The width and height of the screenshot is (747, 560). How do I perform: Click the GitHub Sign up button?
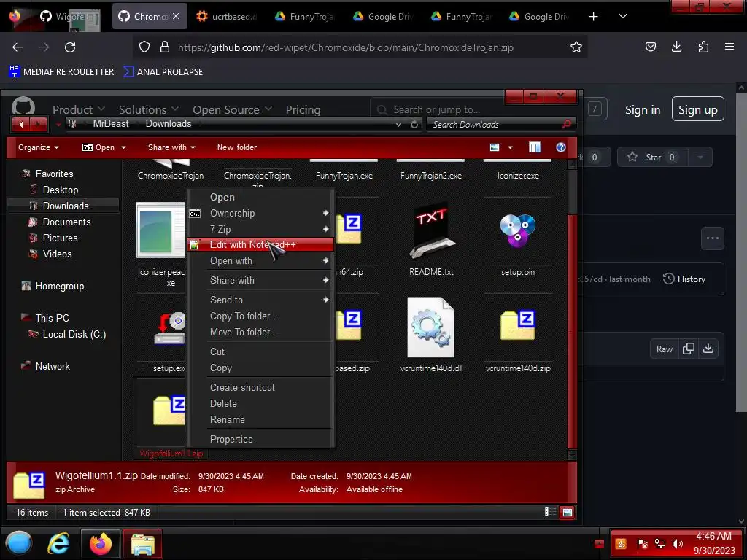coord(697,109)
